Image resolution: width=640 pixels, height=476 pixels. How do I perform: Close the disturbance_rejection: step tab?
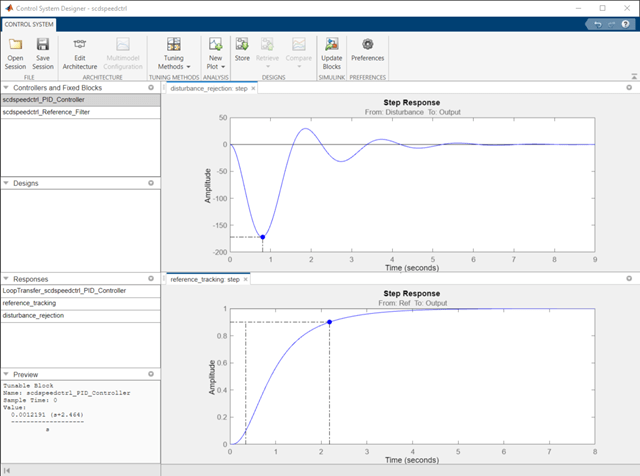253,89
